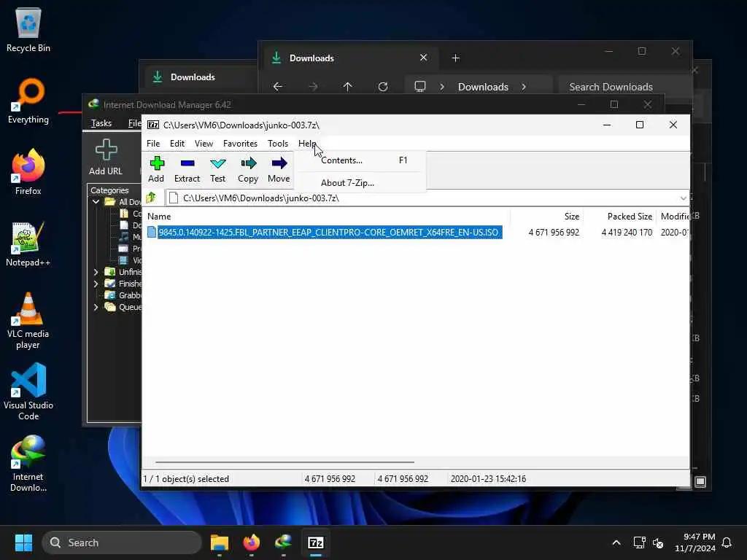Open Recycle Bin desktop icon
747x560 pixels.
point(28,29)
